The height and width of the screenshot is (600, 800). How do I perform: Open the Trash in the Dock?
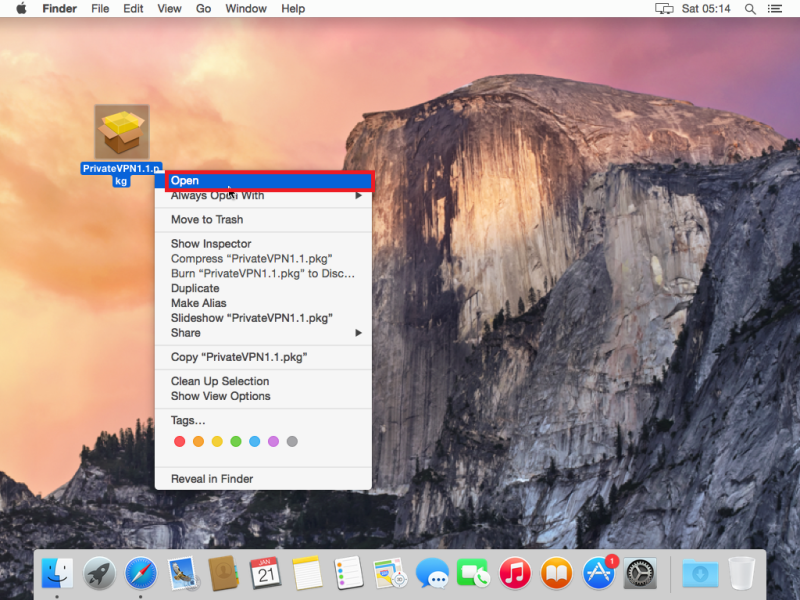[x=742, y=573]
